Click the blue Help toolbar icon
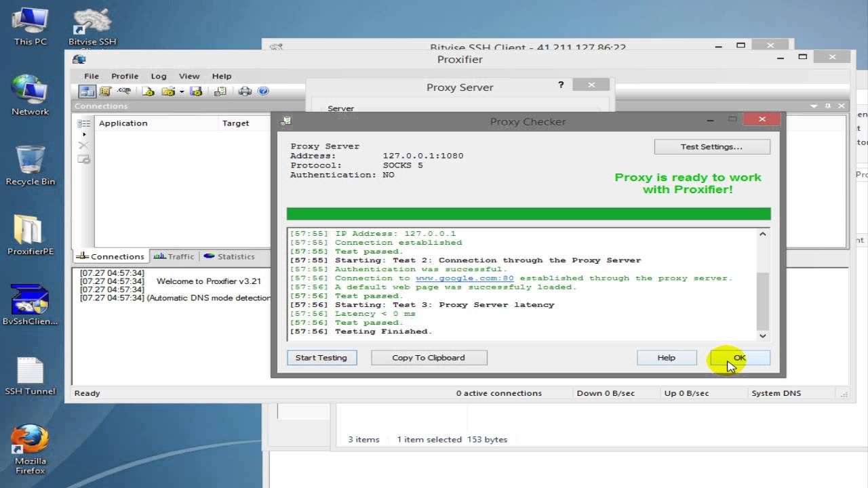The width and height of the screenshot is (868, 488). point(263,91)
